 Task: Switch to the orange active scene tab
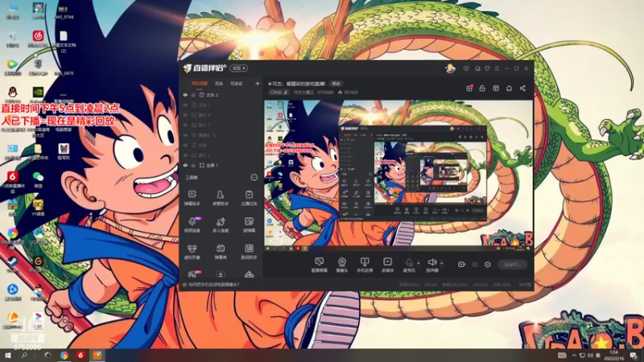(199, 84)
